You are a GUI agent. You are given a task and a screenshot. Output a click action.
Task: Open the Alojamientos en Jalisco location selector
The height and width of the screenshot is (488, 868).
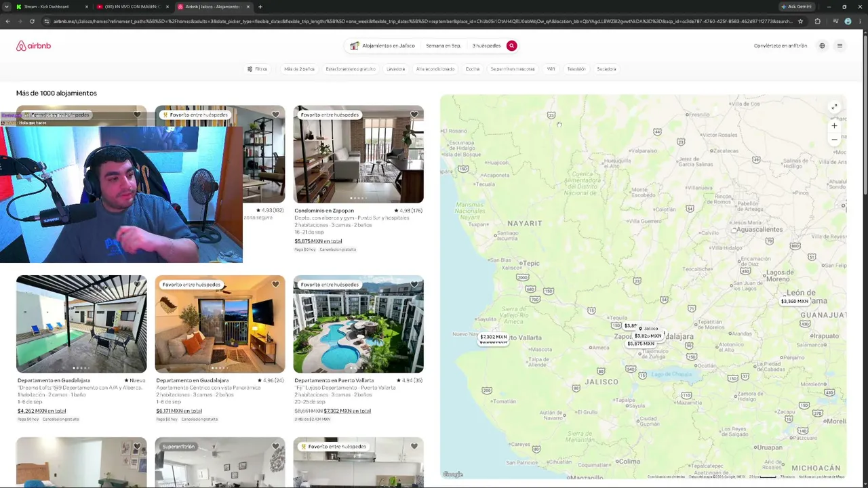(x=382, y=45)
